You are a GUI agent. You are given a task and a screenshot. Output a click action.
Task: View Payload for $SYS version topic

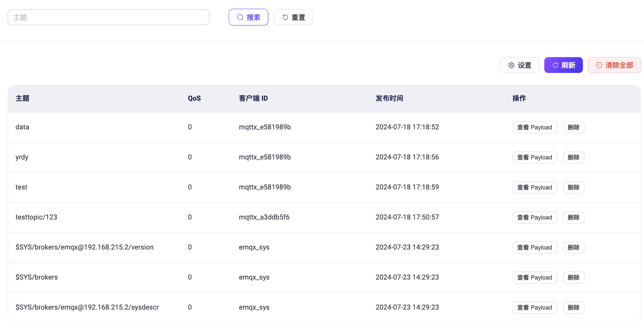pyautogui.click(x=534, y=248)
